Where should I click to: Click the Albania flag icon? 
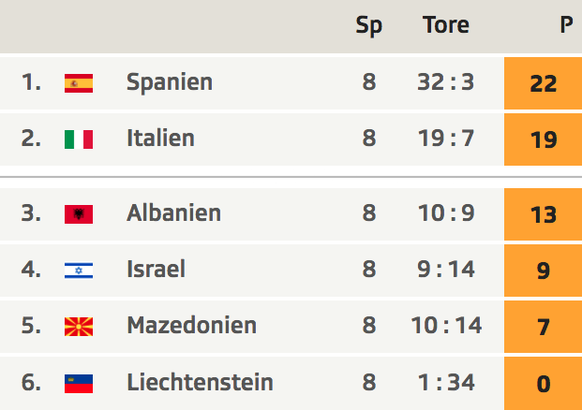pyautogui.click(x=79, y=214)
